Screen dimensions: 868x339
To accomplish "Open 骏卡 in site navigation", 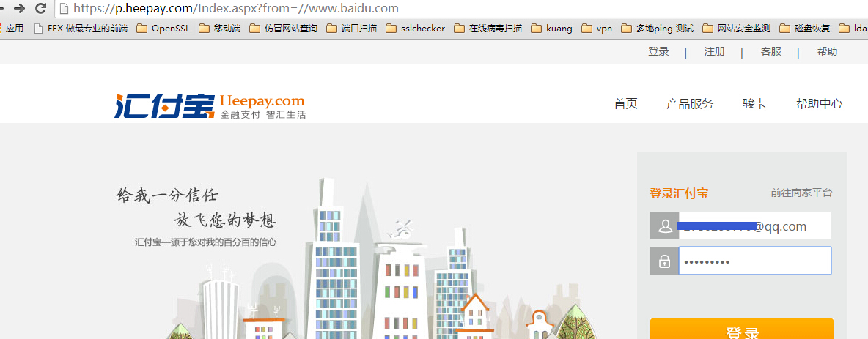I will tap(754, 103).
